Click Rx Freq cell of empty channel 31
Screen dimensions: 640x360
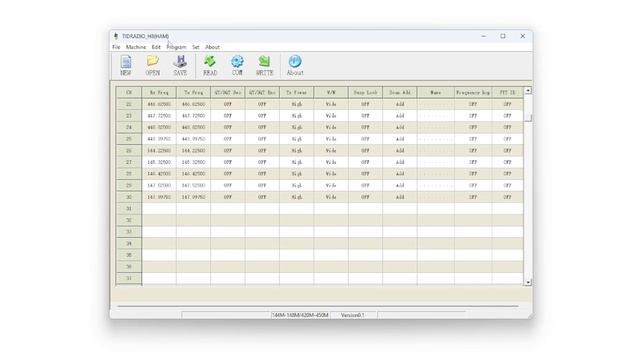click(x=159, y=209)
